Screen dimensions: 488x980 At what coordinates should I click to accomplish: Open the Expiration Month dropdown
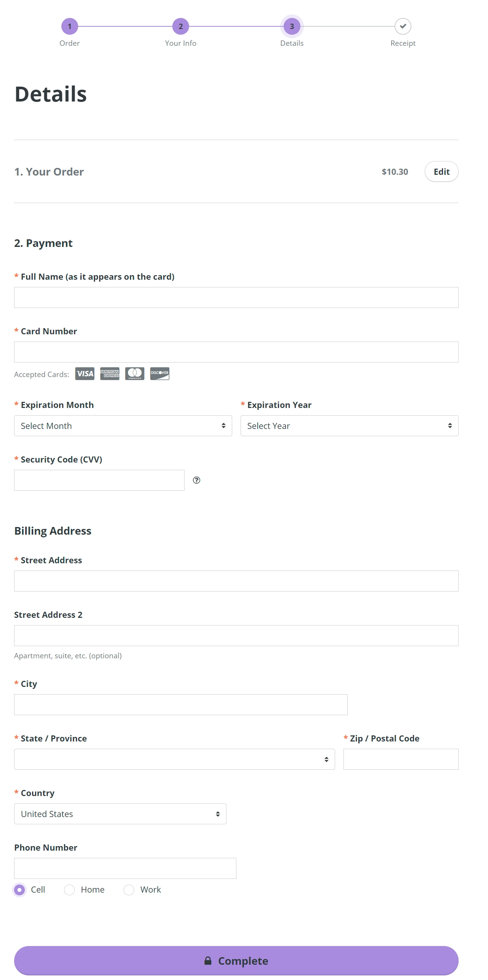[123, 426]
